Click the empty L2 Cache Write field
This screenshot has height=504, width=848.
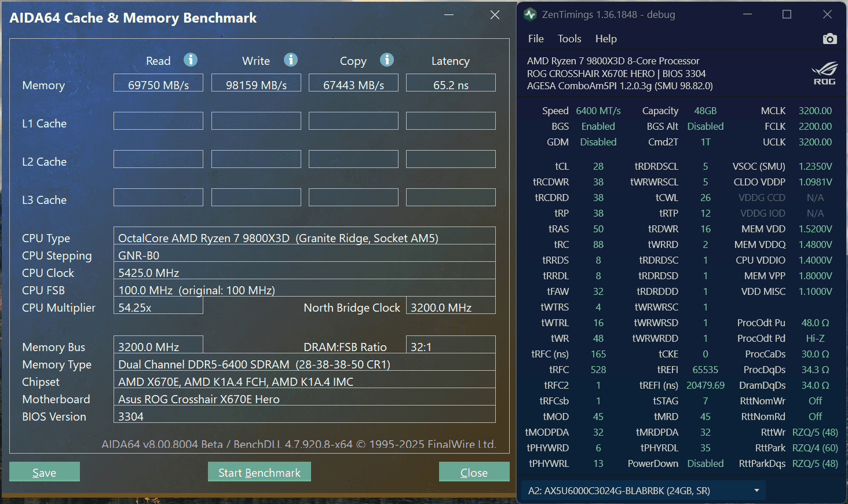click(x=256, y=159)
